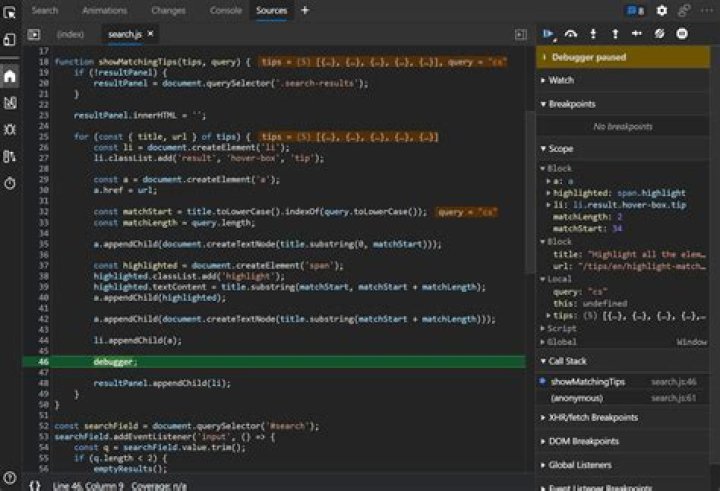
Task: Expand the li variable in scope
Action: [548, 205]
